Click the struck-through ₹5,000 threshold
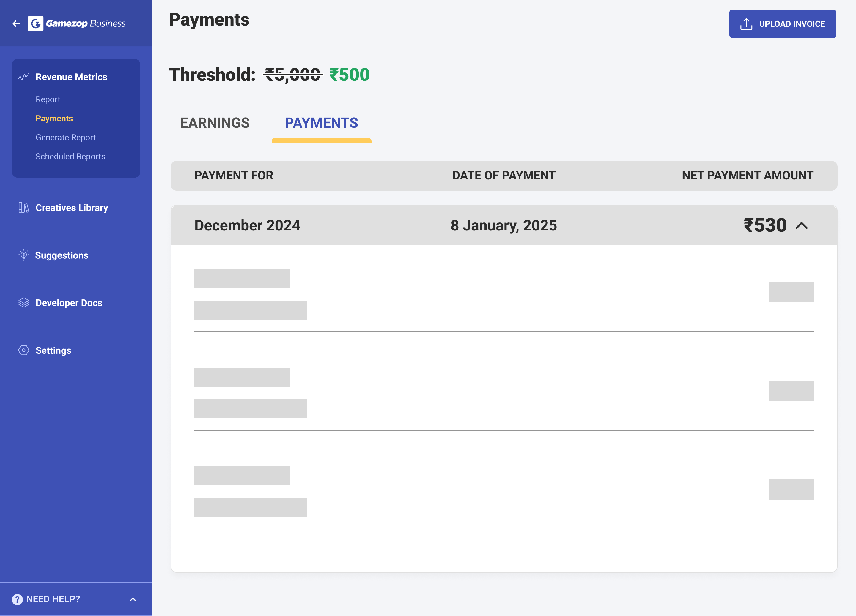 293,75
